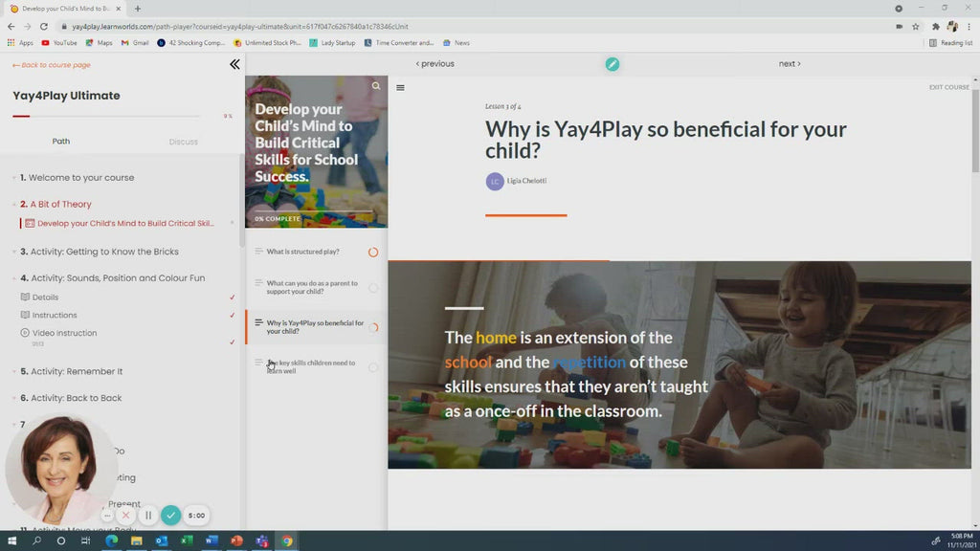Bookmark this page with star icon

(x=916, y=26)
